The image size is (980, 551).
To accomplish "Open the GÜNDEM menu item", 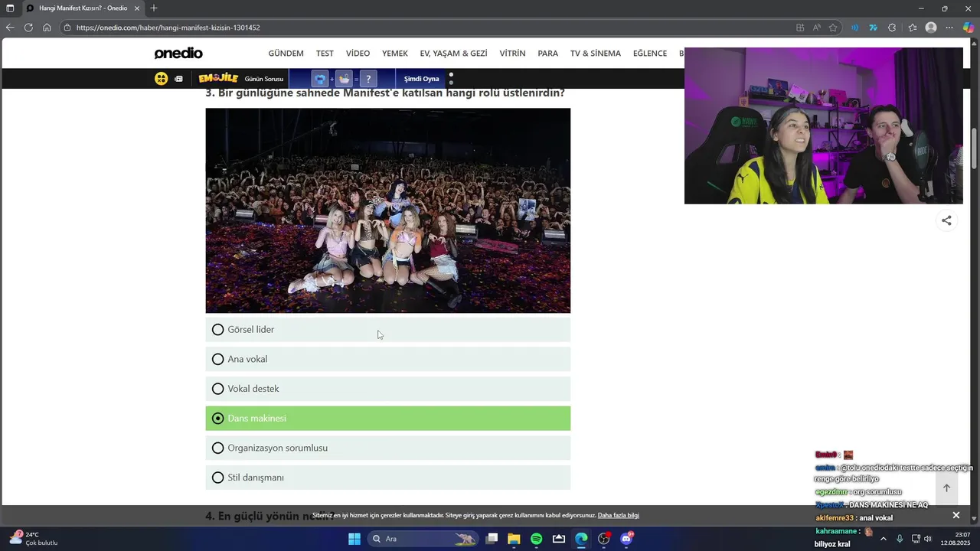I will [286, 54].
